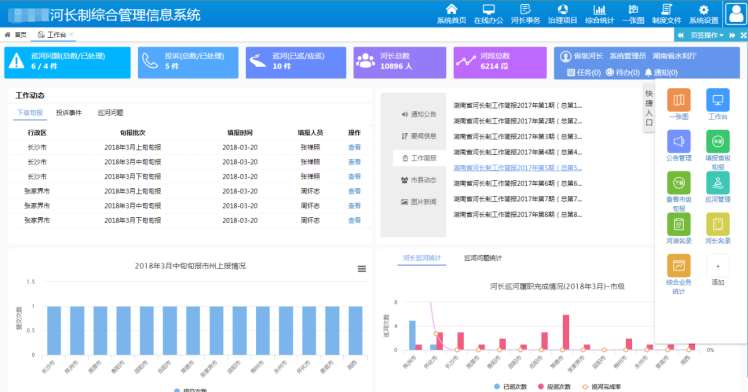Open the chart hamburger menu
This screenshot has height=392, width=748.
(x=362, y=269)
